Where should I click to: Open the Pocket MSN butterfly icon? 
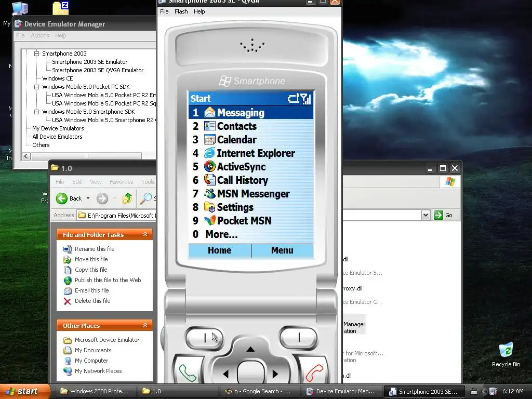point(210,220)
